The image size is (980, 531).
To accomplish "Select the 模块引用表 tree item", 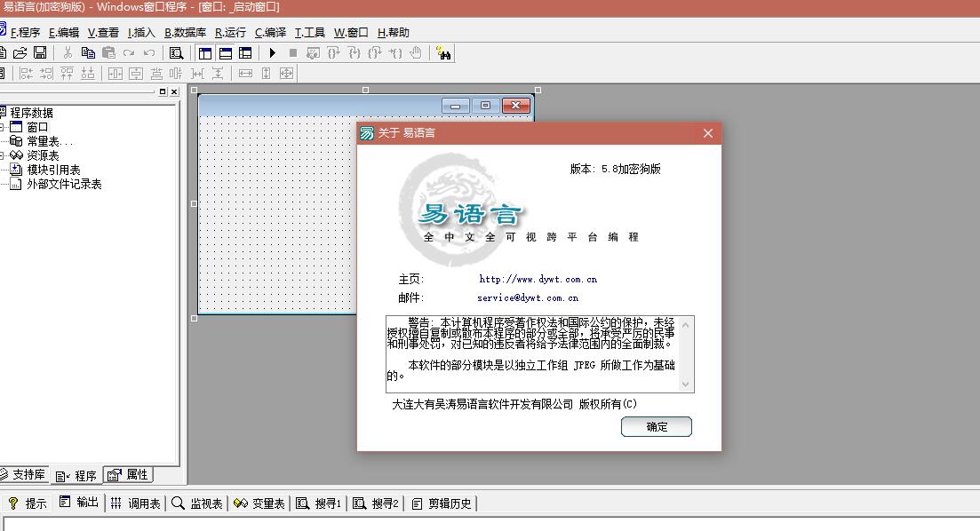I will tap(53, 170).
